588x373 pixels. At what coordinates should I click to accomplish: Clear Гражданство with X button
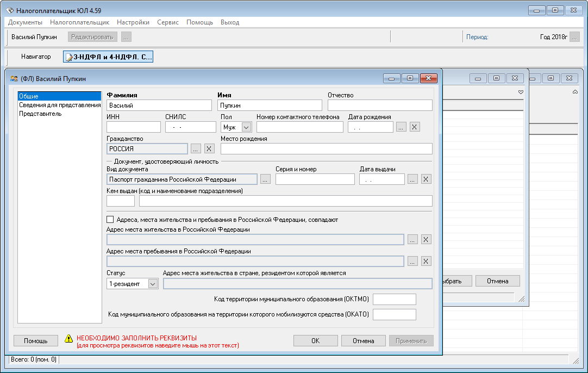click(209, 149)
